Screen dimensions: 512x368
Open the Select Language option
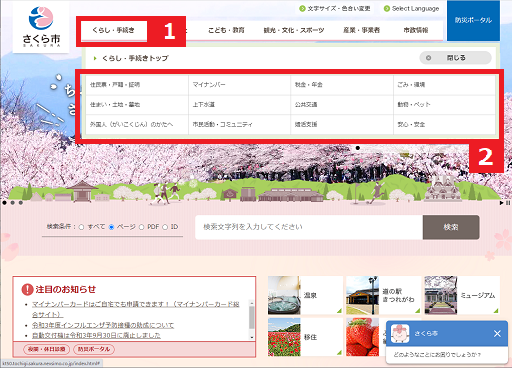(411, 9)
